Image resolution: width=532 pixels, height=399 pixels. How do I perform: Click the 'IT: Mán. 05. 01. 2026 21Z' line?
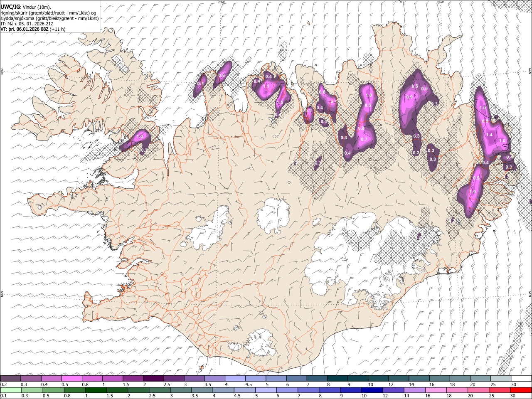27,24
